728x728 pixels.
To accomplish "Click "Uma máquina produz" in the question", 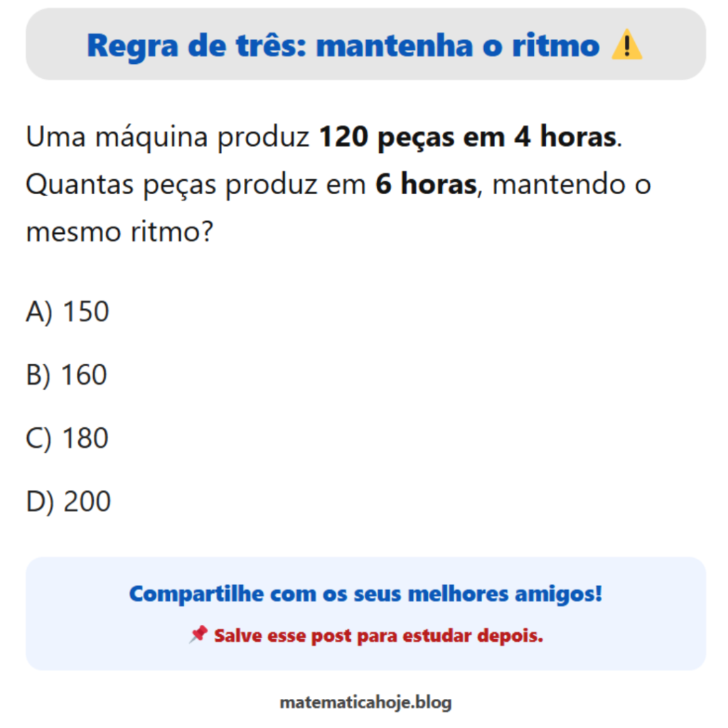I will coord(168,137).
